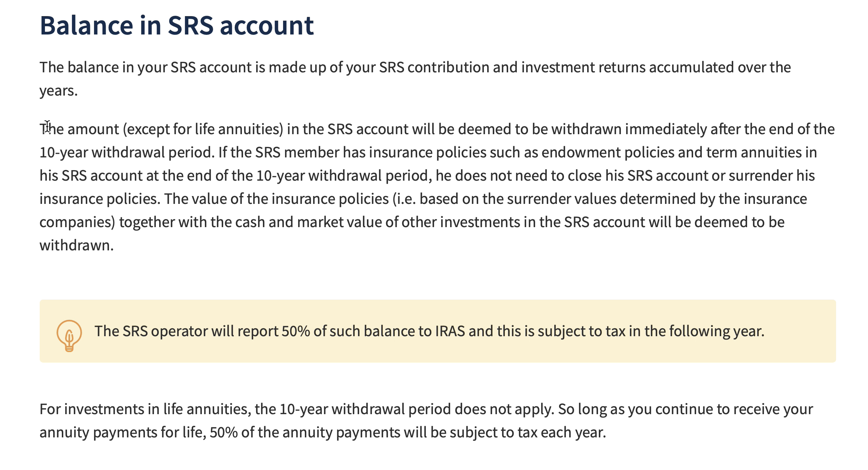Click the lone word "withdrawn." ending second paragraph

pyautogui.click(x=76, y=245)
